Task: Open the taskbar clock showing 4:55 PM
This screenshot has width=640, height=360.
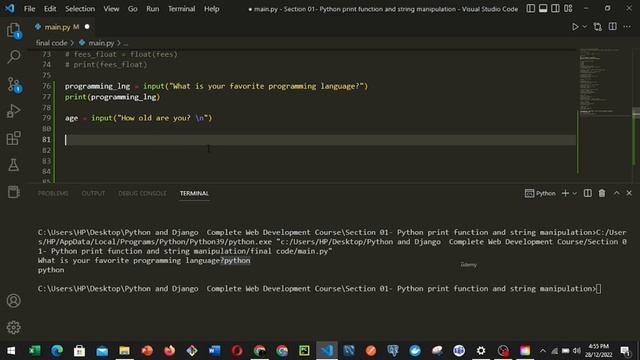Action: [598, 351]
